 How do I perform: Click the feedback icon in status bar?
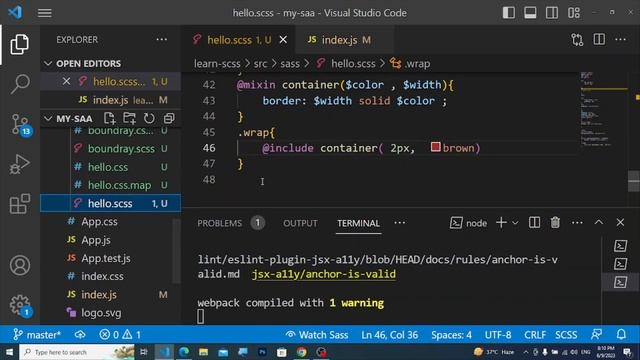click(x=596, y=334)
